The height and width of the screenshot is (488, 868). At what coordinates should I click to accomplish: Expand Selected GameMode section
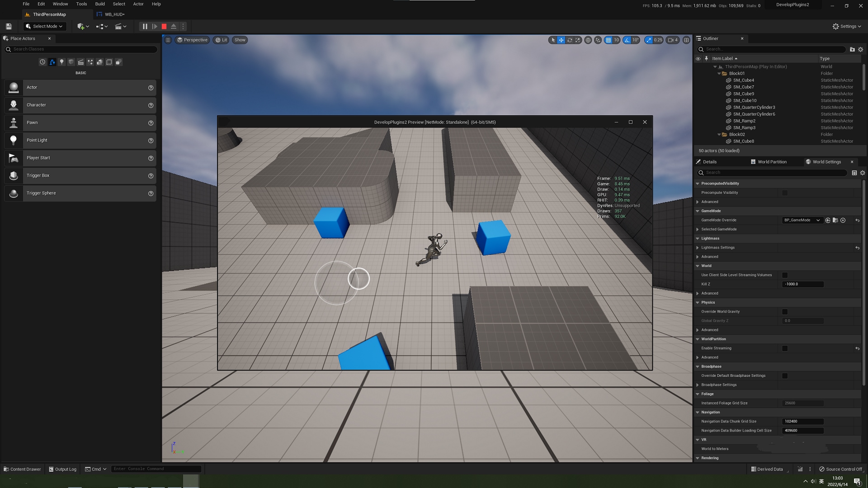[698, 230]
